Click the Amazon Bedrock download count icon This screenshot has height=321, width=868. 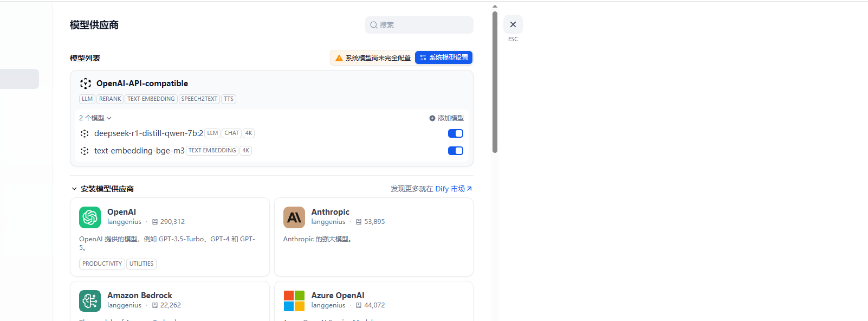tap(155, 305)
